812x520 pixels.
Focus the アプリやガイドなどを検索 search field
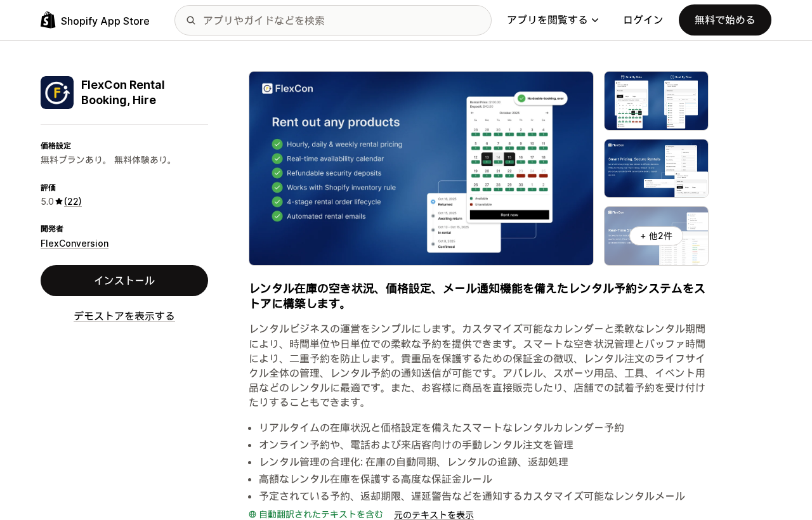click(333, 20)
